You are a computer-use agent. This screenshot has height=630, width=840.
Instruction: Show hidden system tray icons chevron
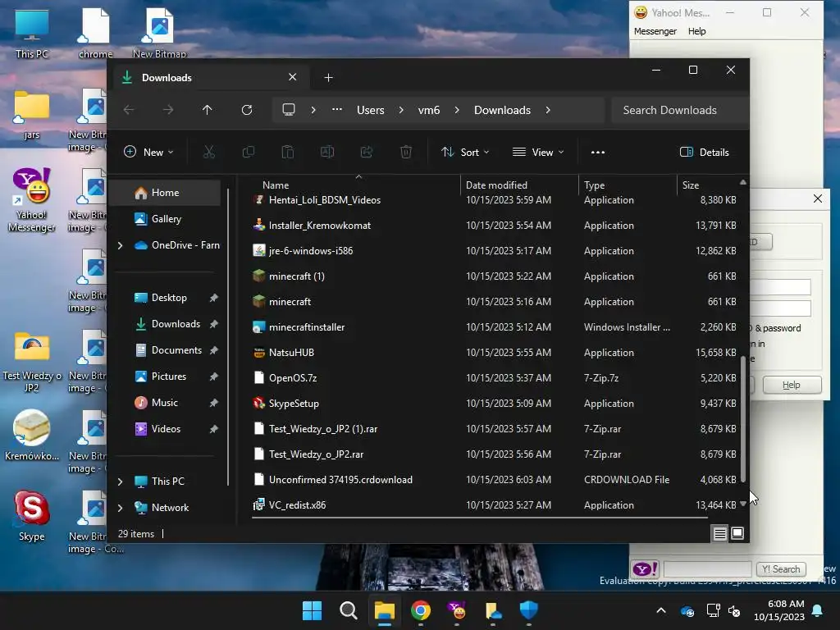(x=661, y=610)
